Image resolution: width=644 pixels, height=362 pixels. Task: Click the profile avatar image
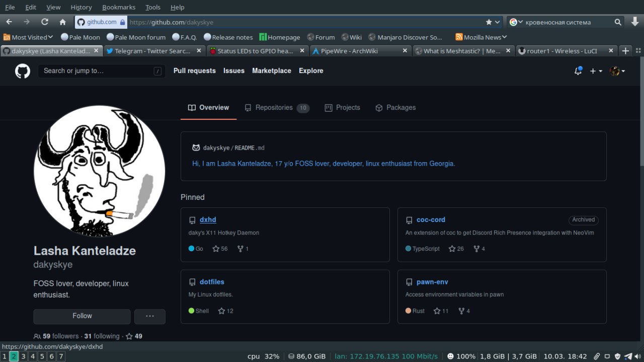[x=99, y=171]
